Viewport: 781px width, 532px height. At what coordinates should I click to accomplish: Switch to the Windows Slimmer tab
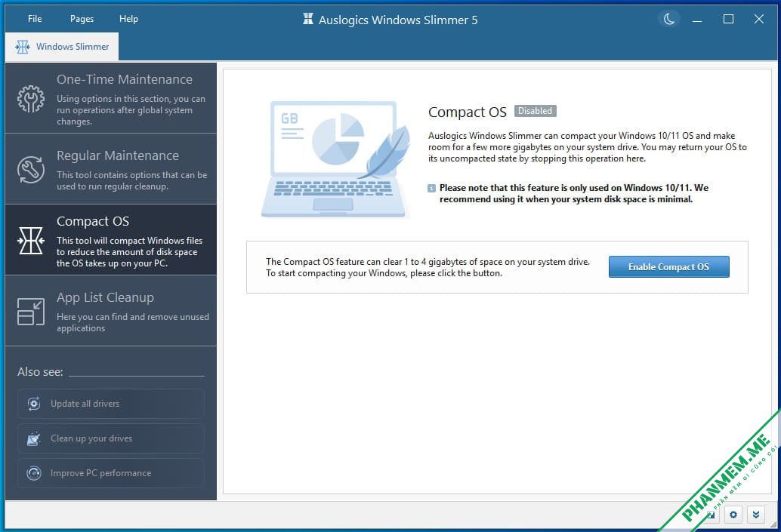click(x=62, y=47)
